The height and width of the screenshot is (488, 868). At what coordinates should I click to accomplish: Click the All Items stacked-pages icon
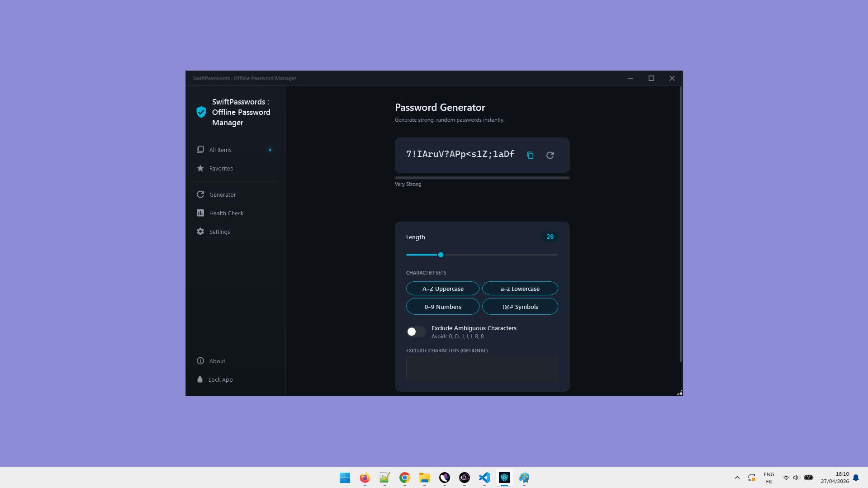point(200,149)
